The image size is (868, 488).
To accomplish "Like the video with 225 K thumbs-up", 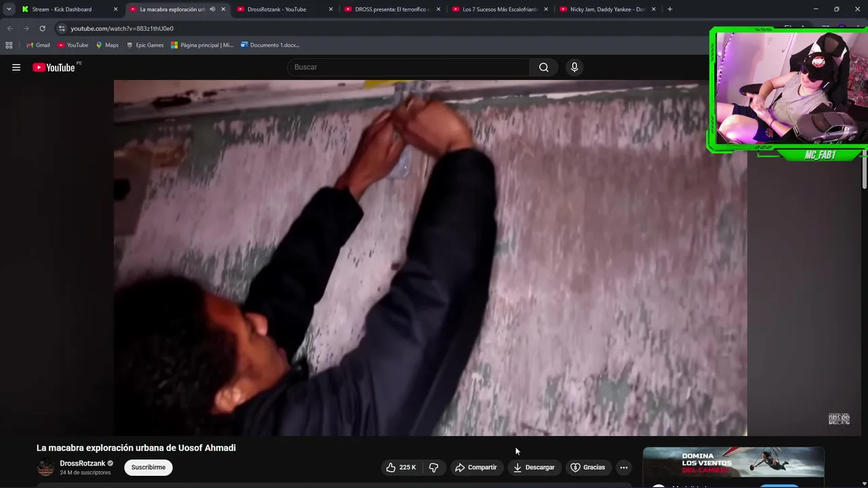I will (401, 467).
